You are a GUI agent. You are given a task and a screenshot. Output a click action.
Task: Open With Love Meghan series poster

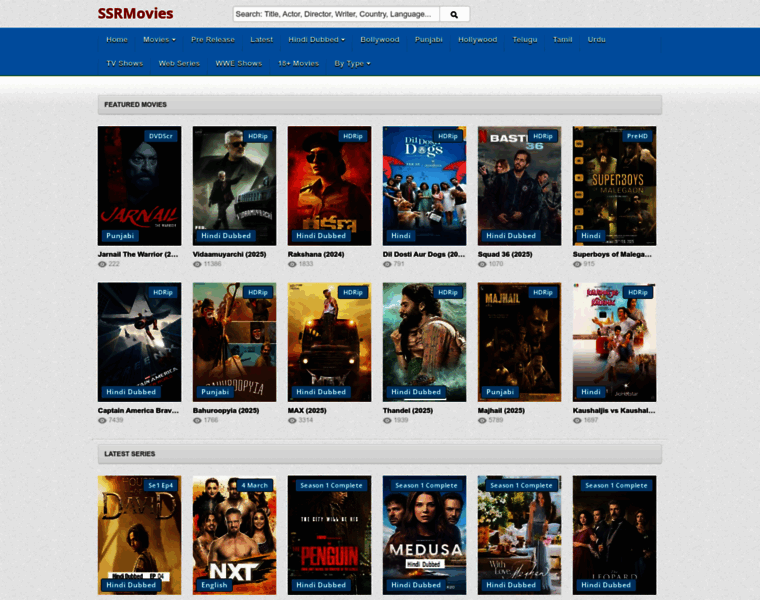(x=520, y=535)
